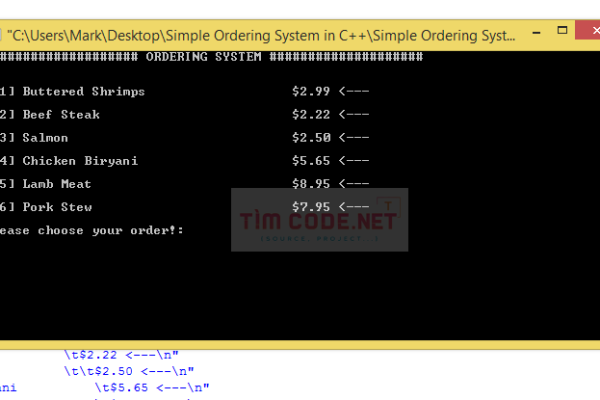Click the $2.22 price in the console
The height and width of the screenshot is (400, 600).
pyautogui.click(x=311, y=114)
